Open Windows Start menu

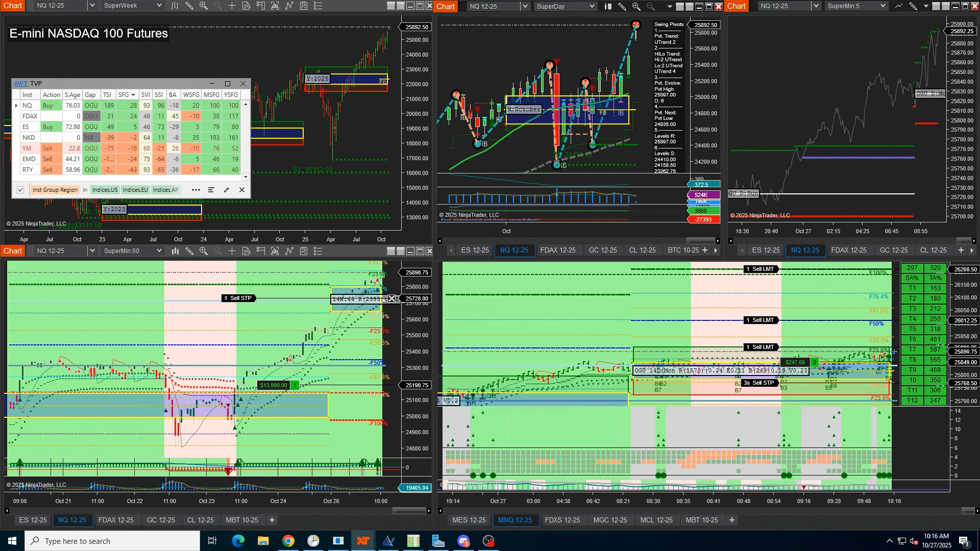[12, 541]
